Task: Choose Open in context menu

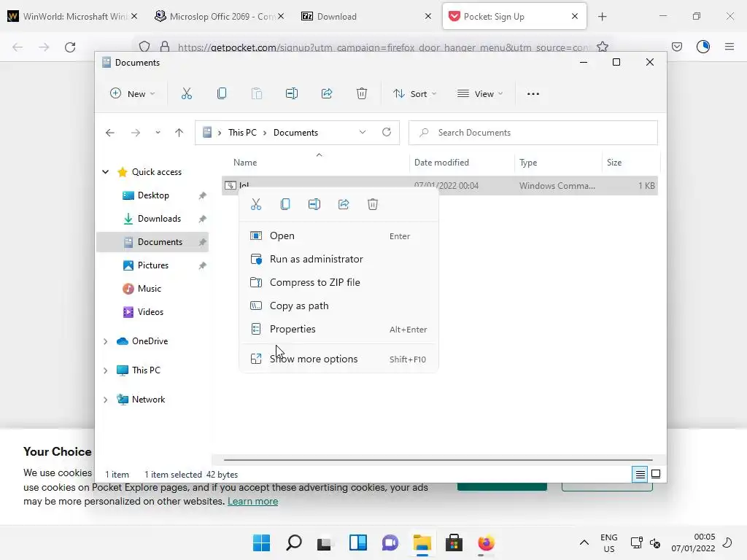Action: [338, 236]
